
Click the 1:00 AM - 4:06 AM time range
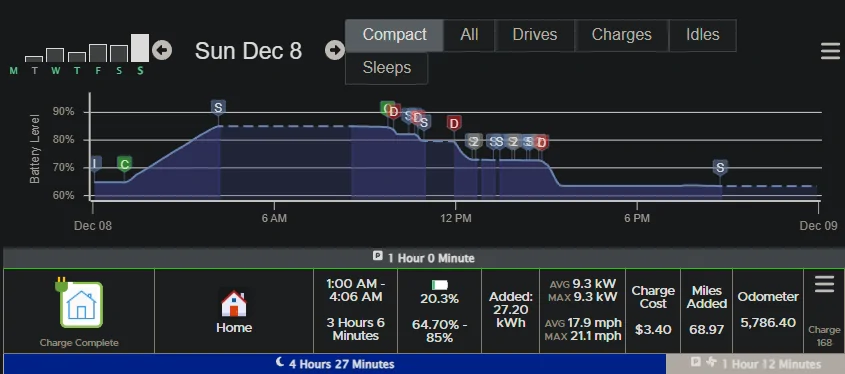pos(355,290)
